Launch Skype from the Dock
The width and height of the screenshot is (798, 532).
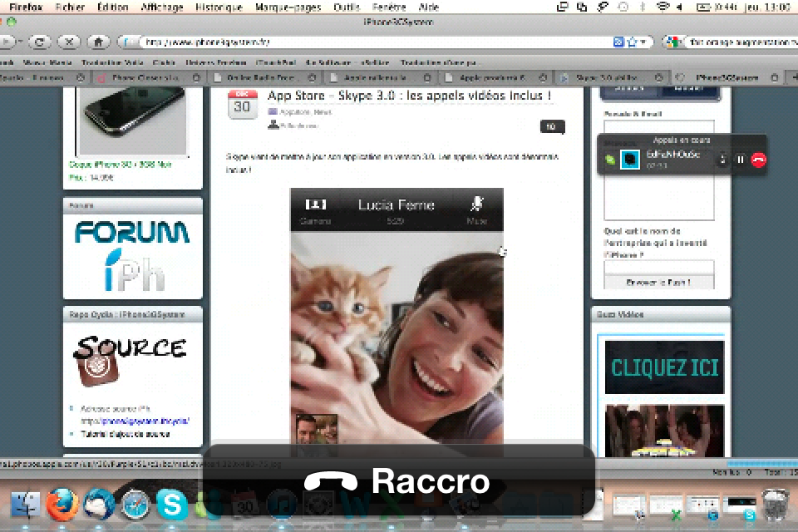[172, 505]
